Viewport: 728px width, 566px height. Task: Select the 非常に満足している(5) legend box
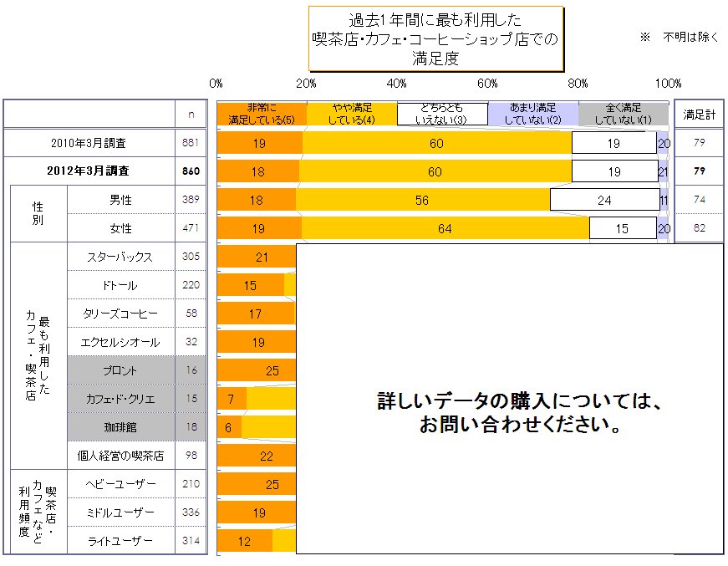(x=262, y=114)
